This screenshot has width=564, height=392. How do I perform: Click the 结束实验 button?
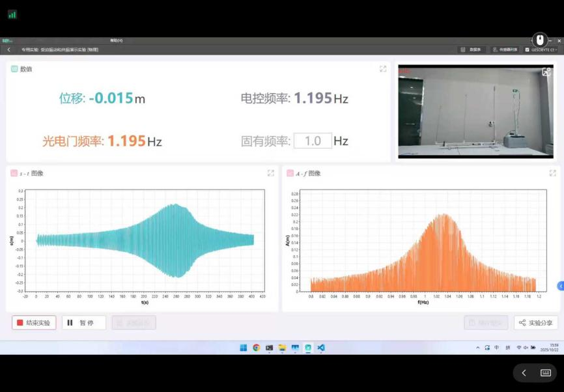34,322
